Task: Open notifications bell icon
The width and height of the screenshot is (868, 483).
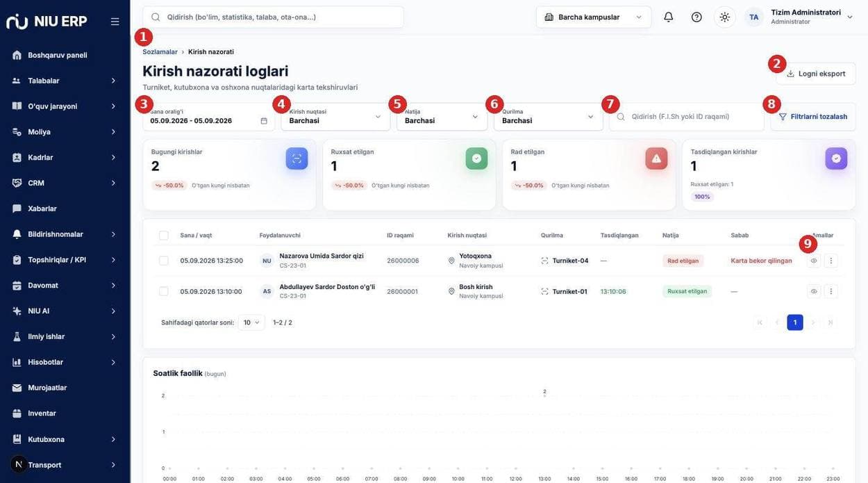Action: click(669, 17)
